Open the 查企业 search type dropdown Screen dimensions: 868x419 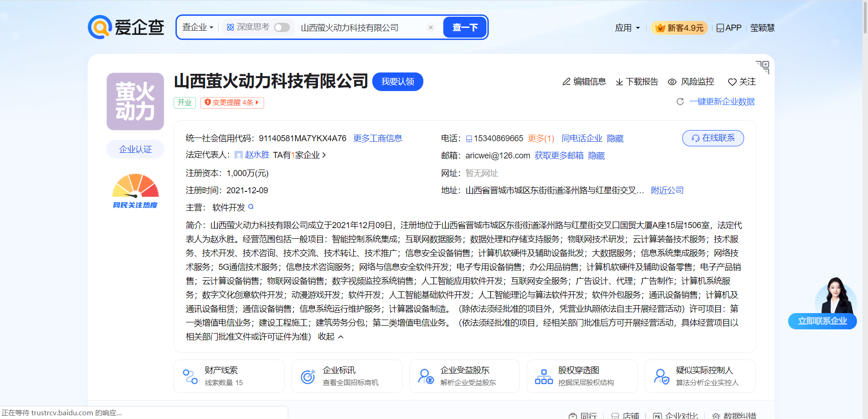198,27
